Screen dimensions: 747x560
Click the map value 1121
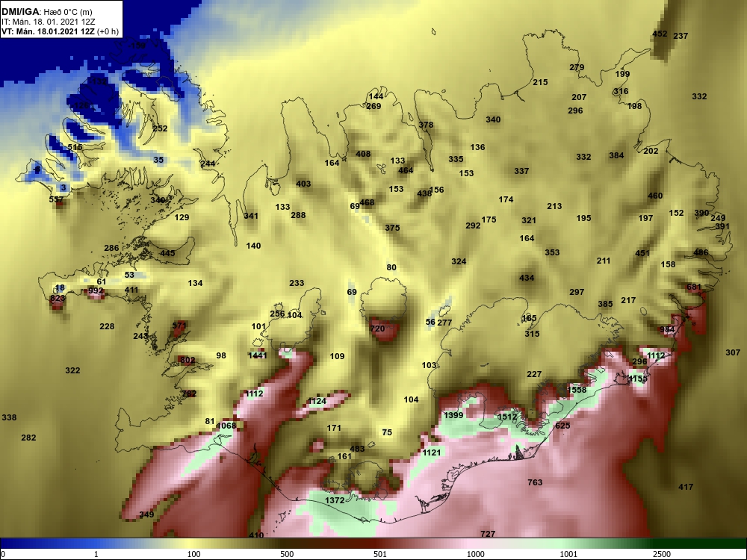pos(432,452)
